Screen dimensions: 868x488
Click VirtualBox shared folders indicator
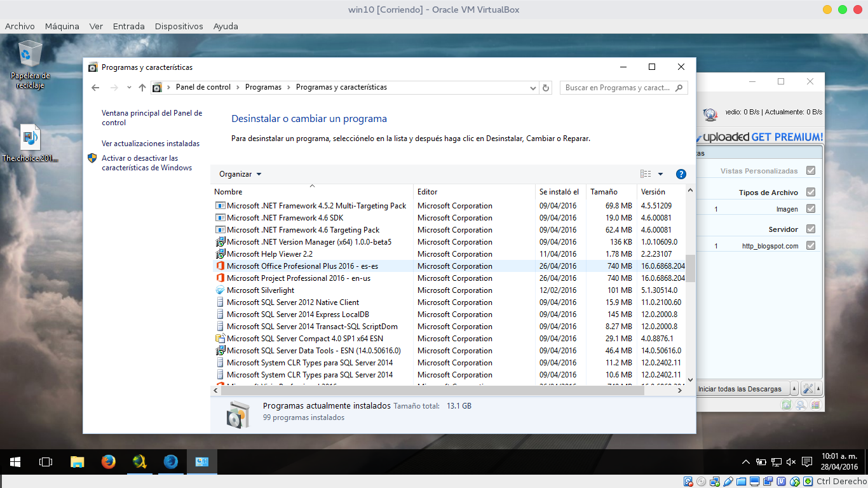tap(742, 482)
